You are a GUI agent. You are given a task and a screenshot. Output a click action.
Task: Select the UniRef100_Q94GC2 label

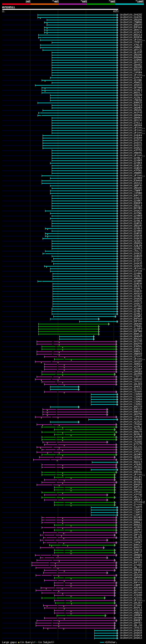pyautogui.click(x=131, y=387)
